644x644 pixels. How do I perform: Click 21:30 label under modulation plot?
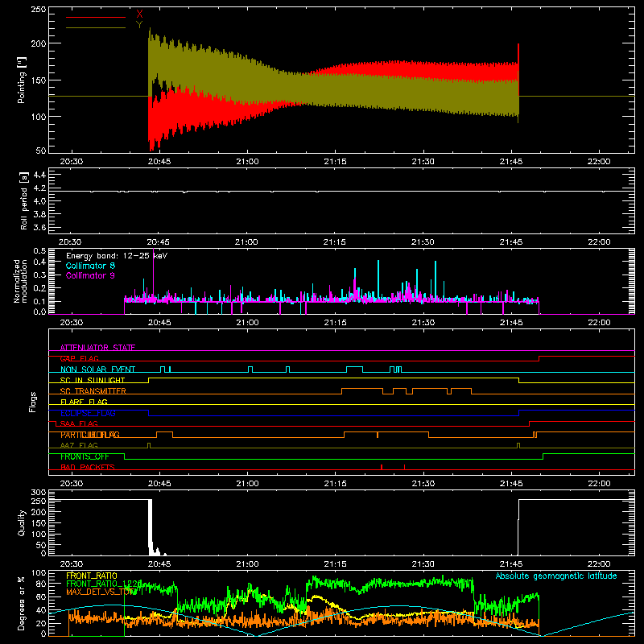(x=423, y=323)
